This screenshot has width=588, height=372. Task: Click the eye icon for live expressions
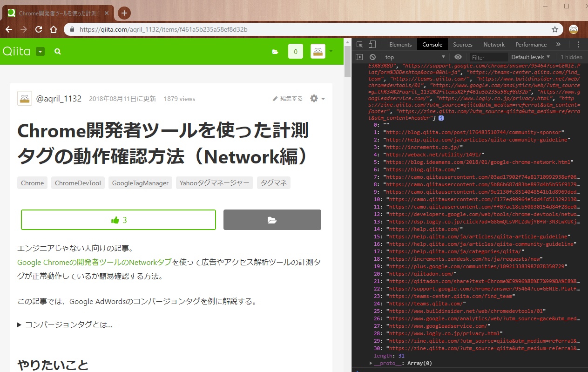458,57
